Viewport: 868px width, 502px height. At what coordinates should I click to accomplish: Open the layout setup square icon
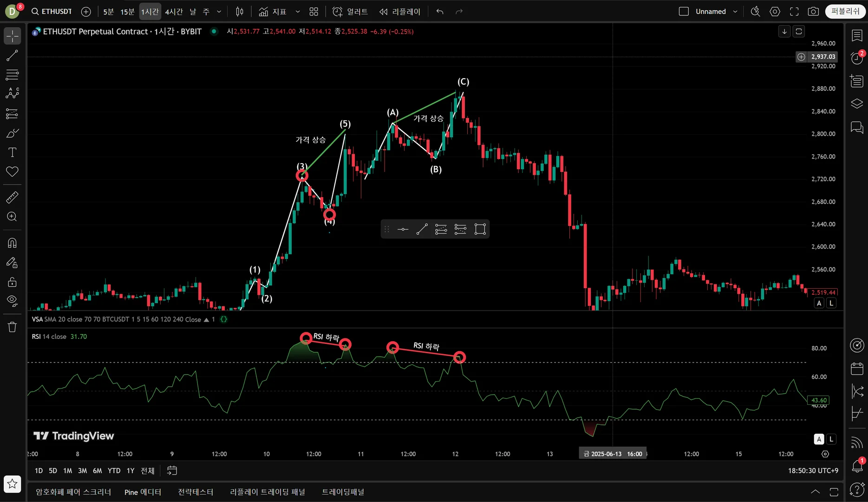[684, 12]
